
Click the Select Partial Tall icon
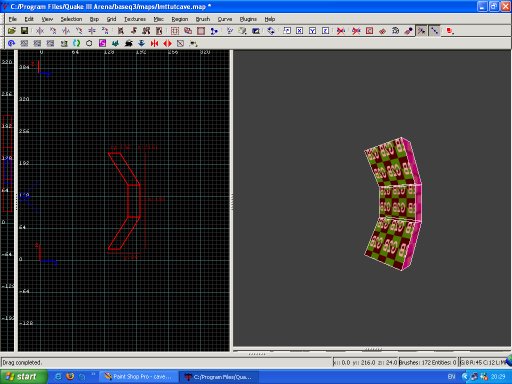[x=146, y=31]
